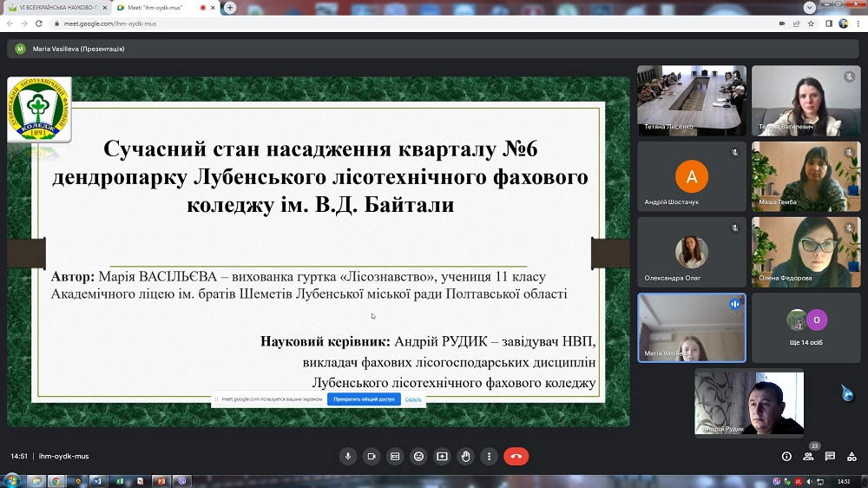Open the Chrome profile avatar
This screenshot has width=868, height=488.
(x=843, y=23)
